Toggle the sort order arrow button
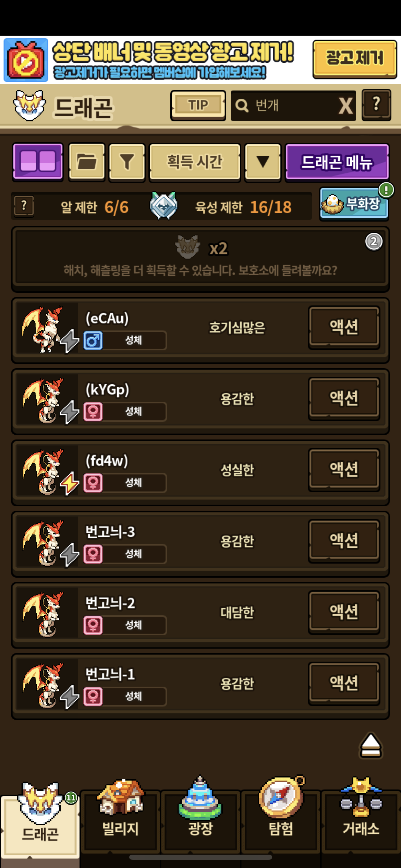This screenshot has width=401, height=868. tap(263, 161)
